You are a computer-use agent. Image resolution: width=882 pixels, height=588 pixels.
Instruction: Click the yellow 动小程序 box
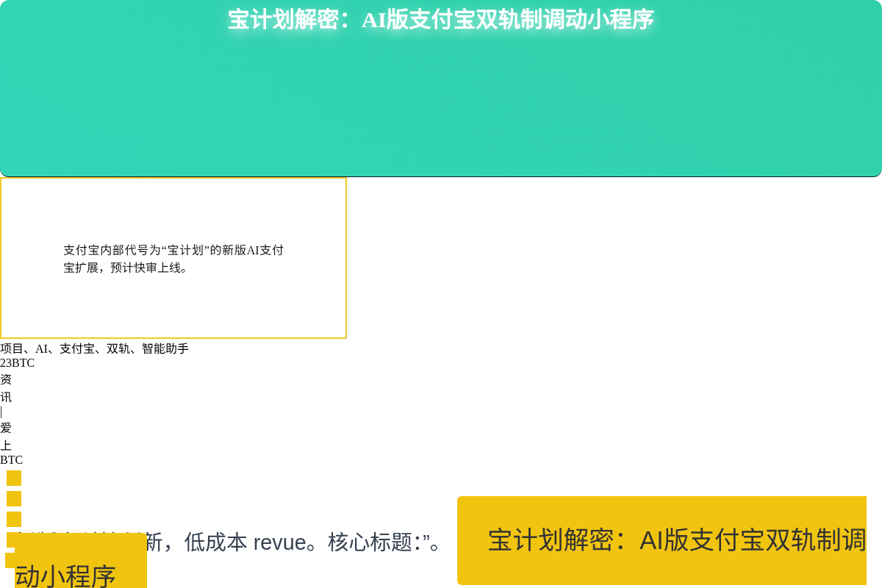click(81, 562)
